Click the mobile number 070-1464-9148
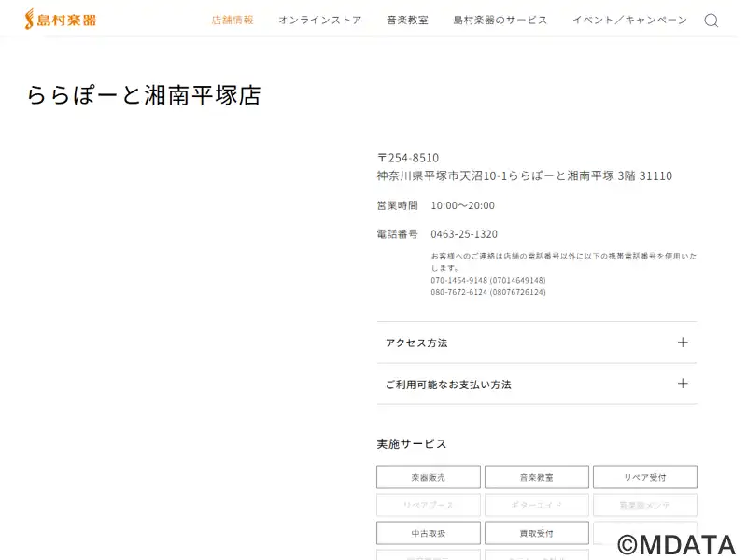 [x=458, y=280]
